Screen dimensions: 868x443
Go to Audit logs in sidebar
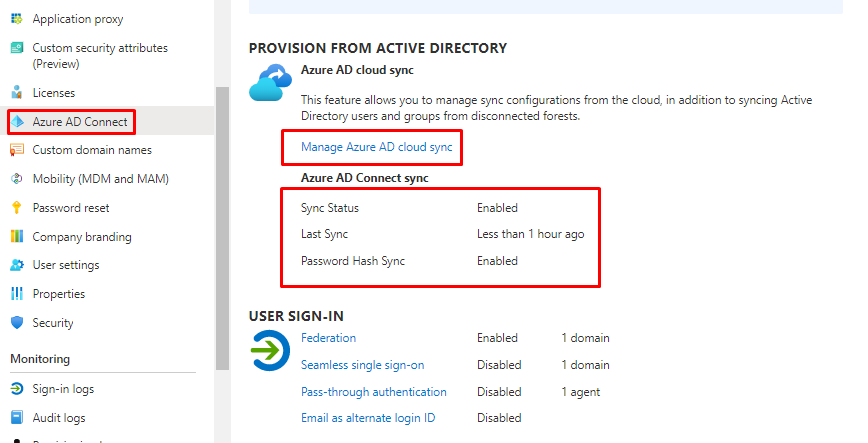pos(59,418)
